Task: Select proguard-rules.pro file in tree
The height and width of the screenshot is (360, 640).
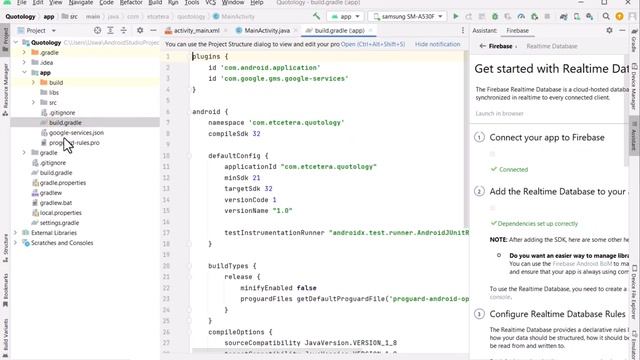Action: pyautogui.click(x=74, y=142)
